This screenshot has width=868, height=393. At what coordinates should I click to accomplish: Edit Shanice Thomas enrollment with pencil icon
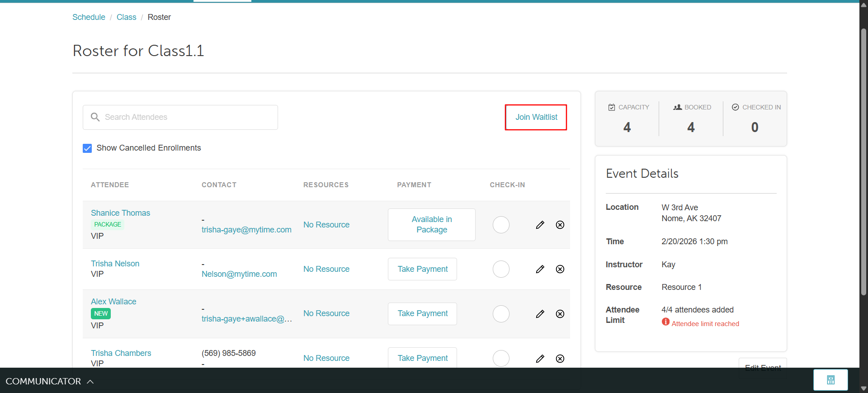tap(540, 225)
